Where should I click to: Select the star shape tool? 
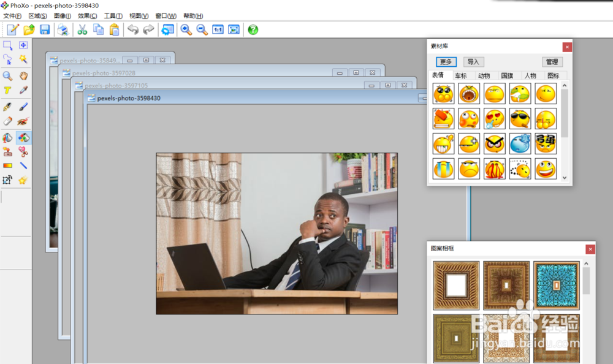23,180
